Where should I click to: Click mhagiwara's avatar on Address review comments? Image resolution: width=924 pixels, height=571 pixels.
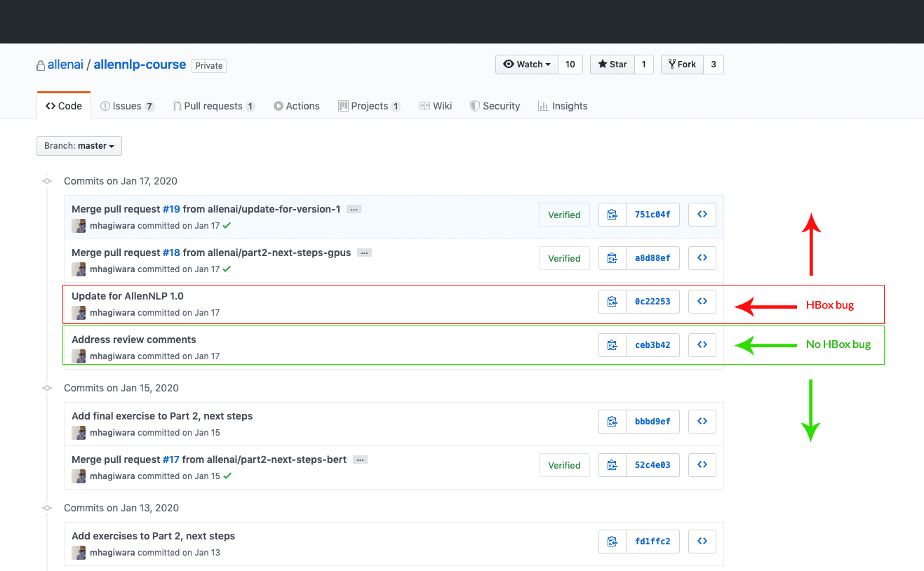78,356
